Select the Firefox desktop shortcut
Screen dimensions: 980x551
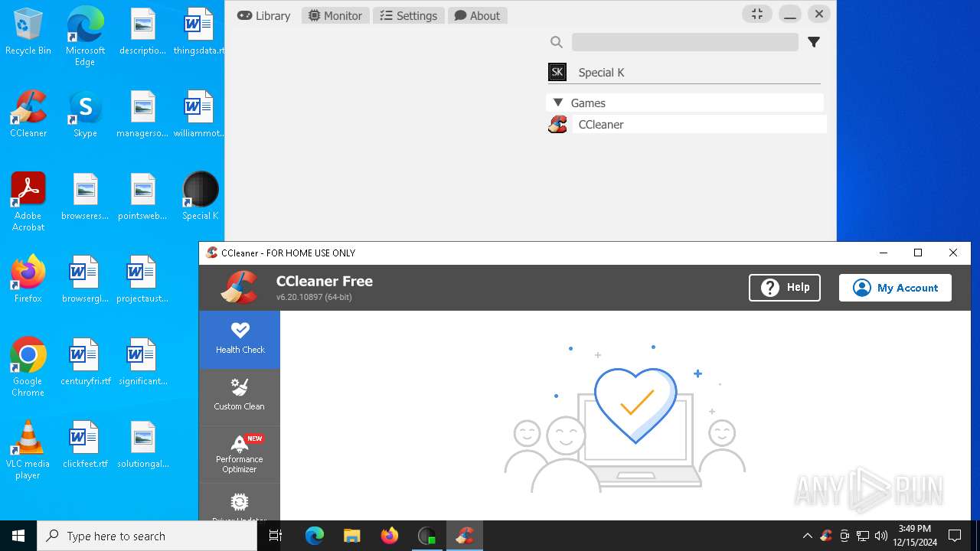point(28,279)
